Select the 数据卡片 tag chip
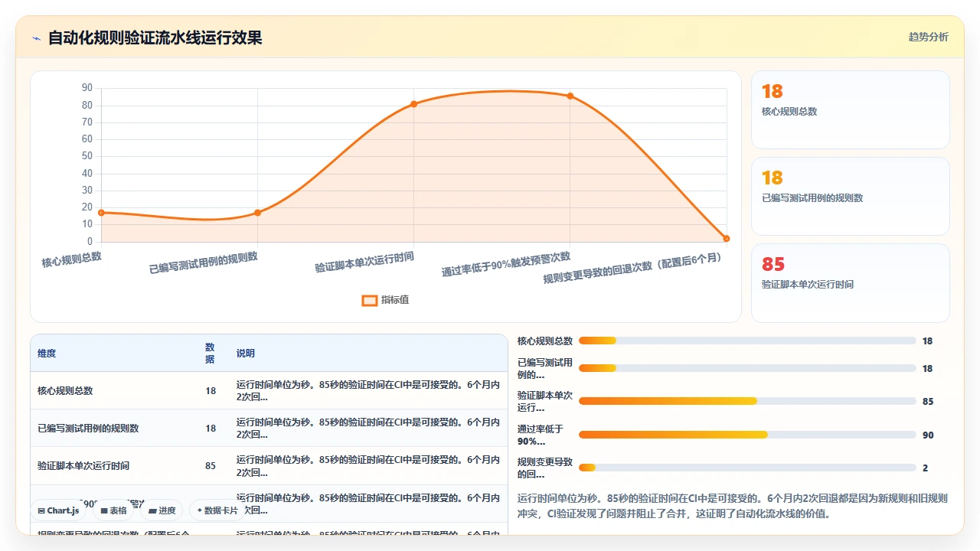 tap(217, 510)
